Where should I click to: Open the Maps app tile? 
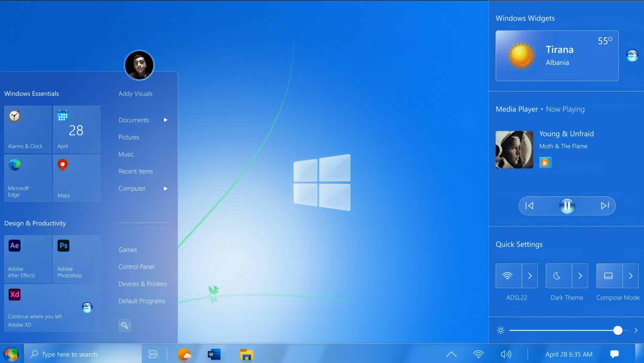tap(77, 178)
